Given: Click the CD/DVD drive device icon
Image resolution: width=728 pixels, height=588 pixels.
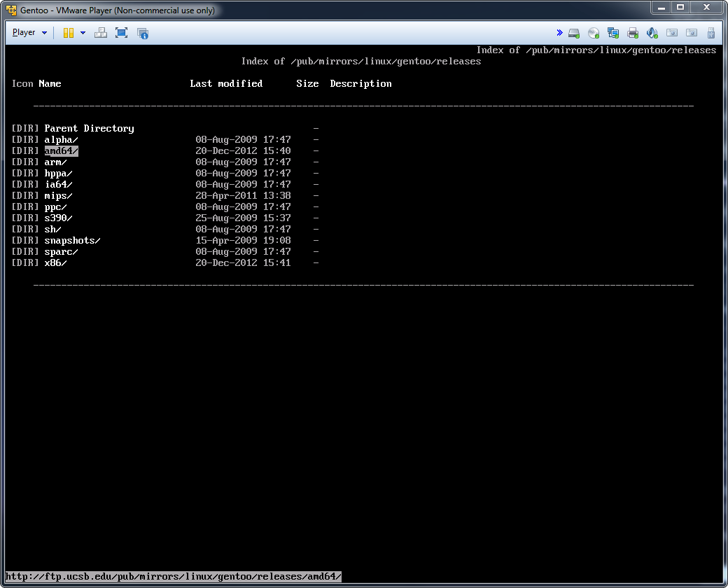Looking at the screenshot, I should 594,33.
